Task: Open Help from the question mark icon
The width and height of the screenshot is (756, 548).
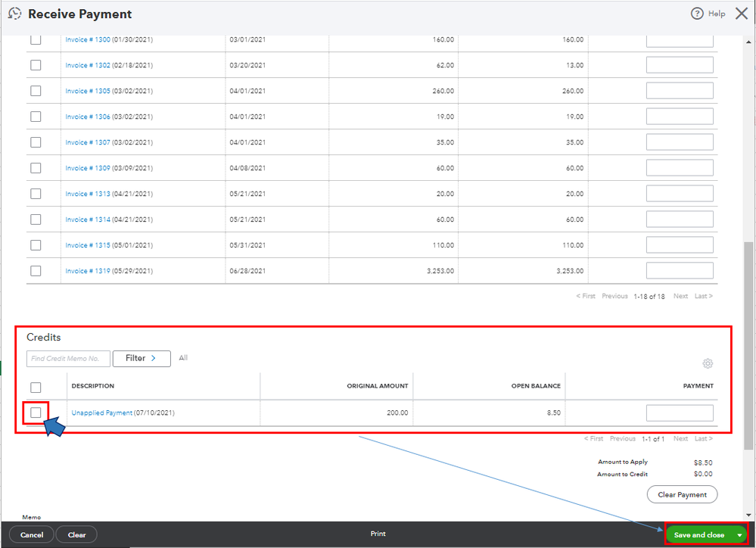Action: point(697,14)
